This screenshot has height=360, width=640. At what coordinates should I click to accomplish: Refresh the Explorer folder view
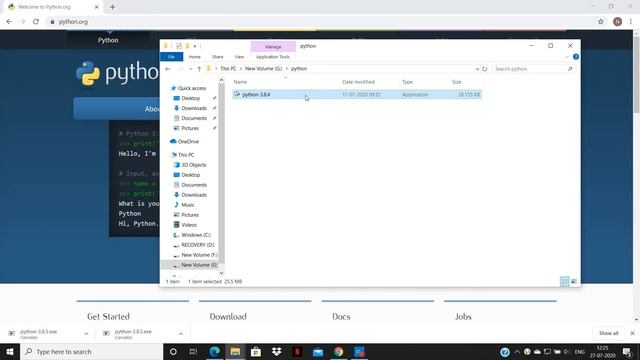click(x=484, y=69)
